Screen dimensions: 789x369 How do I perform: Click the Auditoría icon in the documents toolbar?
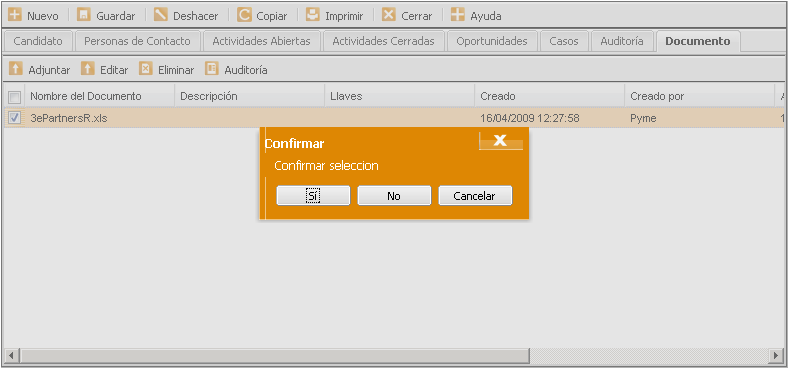point(212,69)
